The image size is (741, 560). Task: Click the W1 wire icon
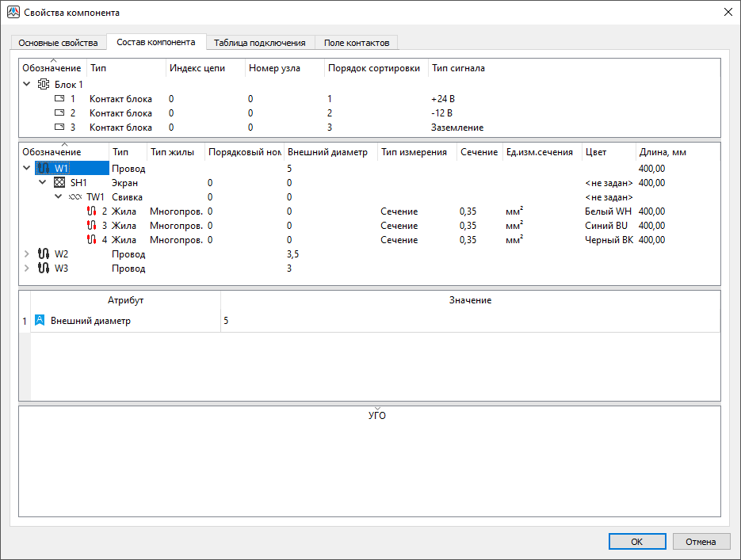click(44, 169)
